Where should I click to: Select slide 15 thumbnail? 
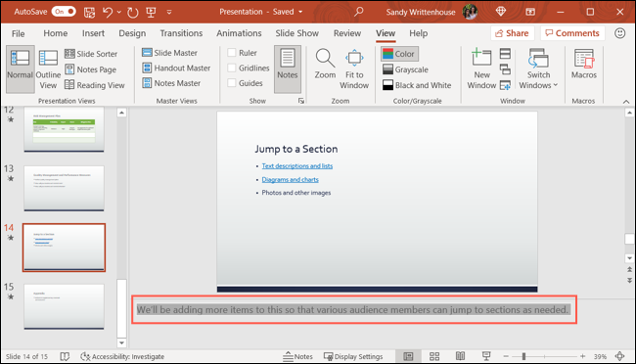[64, 306]
